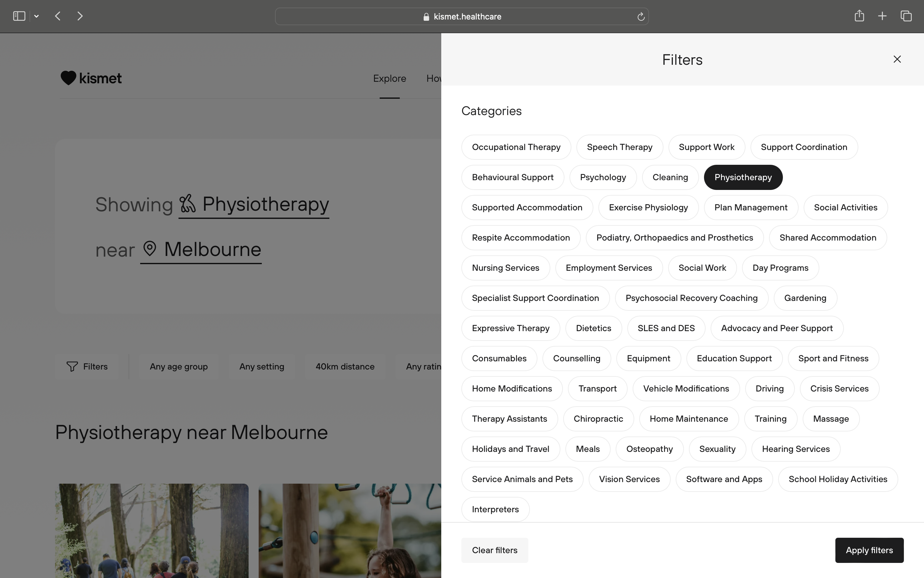Viewport: 924px width, 578px height.
Task: Select the Social Activities chip
Action: pyautogui.click(x=846, y=208)
